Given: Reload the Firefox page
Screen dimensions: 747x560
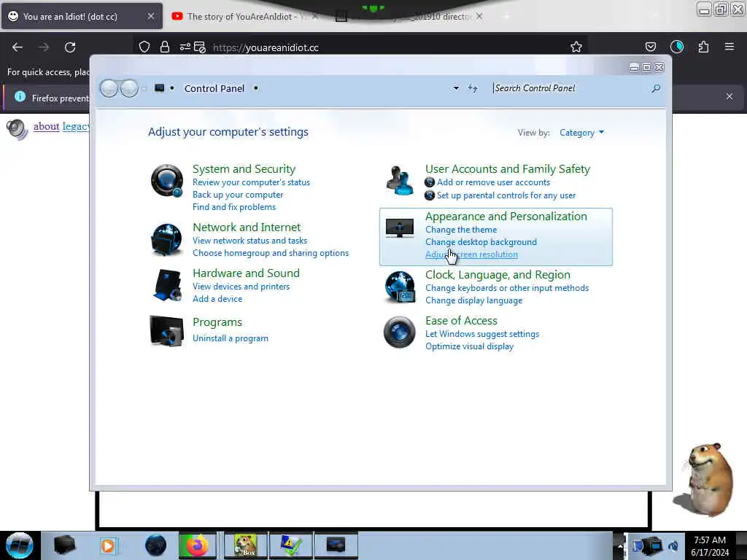Looking at the screenshot, I should tap(70, 47).
